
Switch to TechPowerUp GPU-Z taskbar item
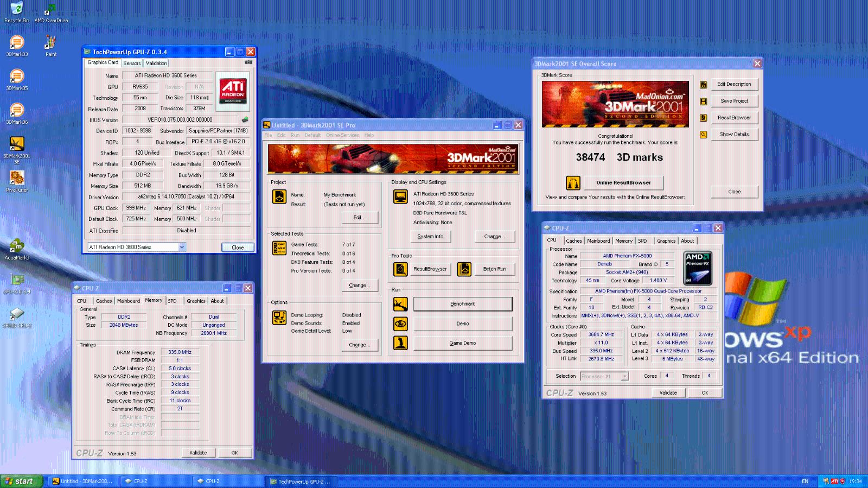tap(301, 481)
